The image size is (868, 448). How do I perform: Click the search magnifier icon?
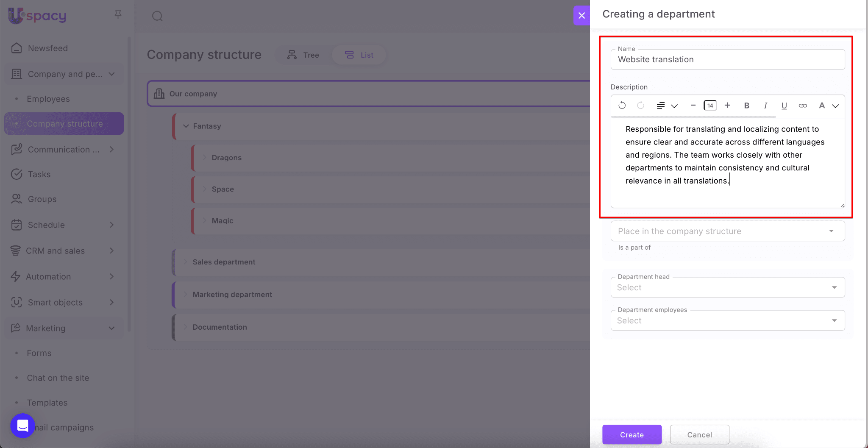(157, 16)
